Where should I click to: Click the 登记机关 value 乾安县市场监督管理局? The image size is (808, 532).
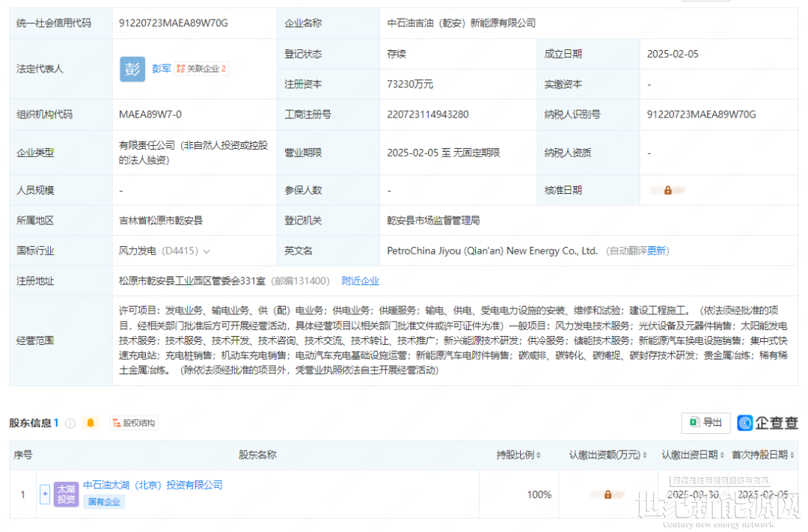[x=433, y=221]
